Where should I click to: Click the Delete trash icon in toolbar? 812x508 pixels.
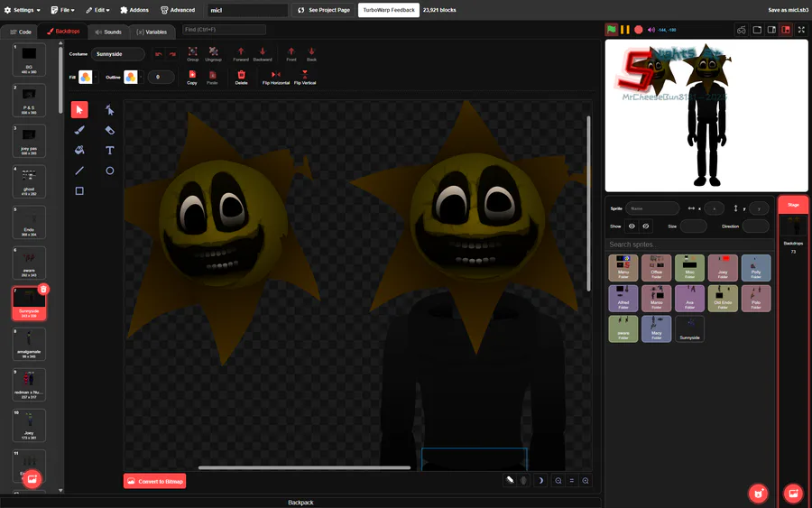241,78
